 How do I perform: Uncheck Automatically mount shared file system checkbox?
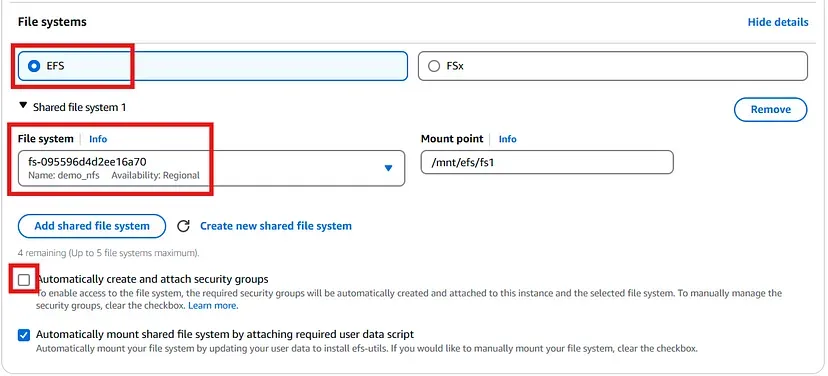[x=24, y=335]
